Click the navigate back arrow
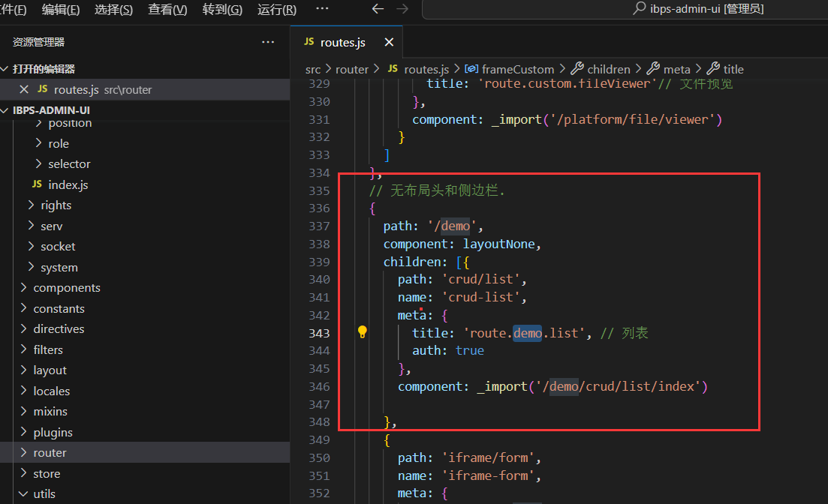This screenshot has height=504, width=828. point(378,9)
